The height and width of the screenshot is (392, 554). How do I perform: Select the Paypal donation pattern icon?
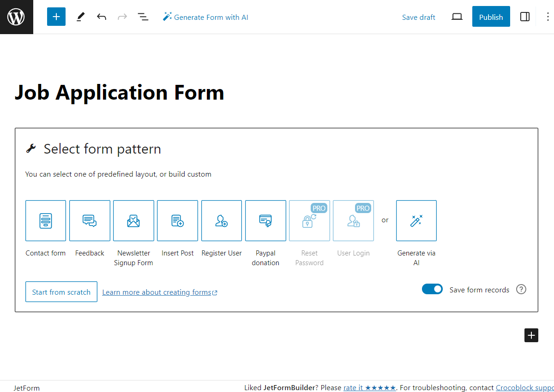(x=265, y=220)
